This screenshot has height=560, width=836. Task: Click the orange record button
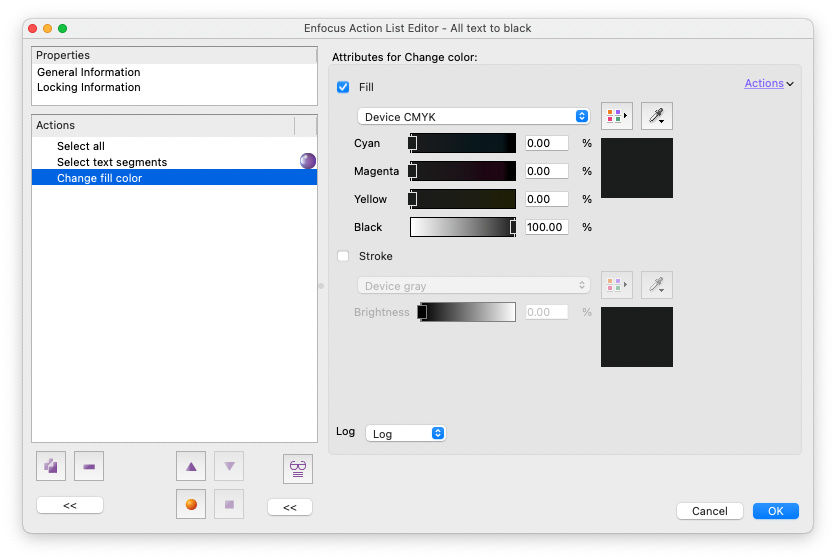click(x=191, y=504)
